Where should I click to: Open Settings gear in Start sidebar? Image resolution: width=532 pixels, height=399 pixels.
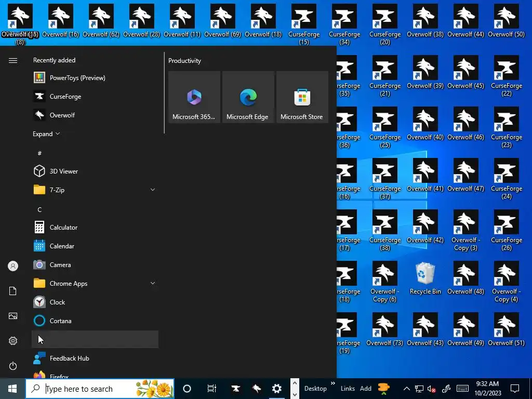tap(13, 341)
